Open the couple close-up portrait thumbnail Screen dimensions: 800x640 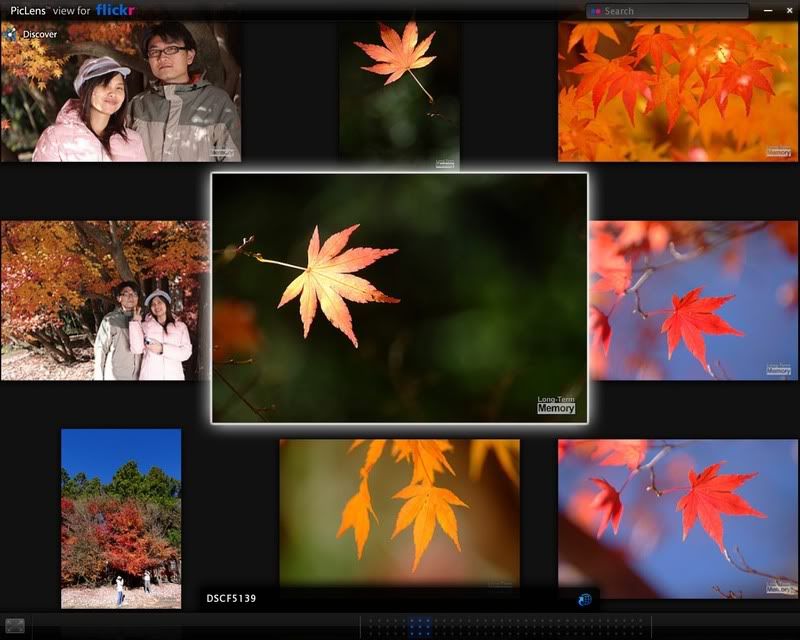click(x=121, y=91)
